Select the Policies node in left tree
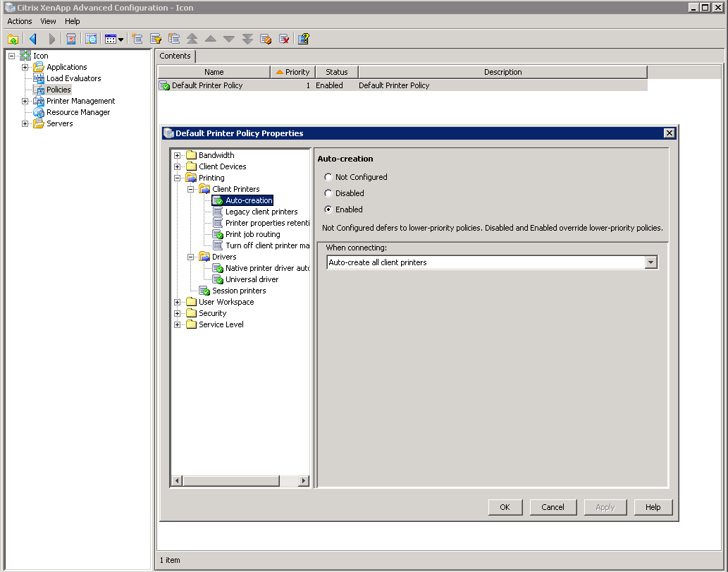The height and width of the screenshot is (572, 728). coord(58,90)
